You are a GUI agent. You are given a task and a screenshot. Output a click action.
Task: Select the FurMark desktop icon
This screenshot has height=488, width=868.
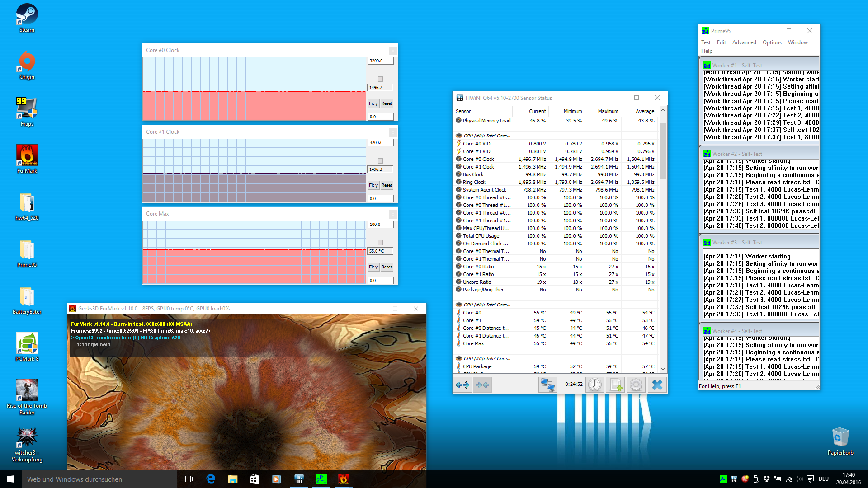click(27, 159)
